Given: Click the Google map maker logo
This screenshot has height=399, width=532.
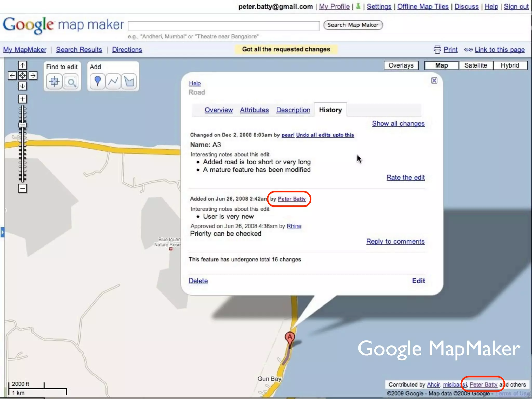Looking at the screenshot, I should (x=63, y=25).
